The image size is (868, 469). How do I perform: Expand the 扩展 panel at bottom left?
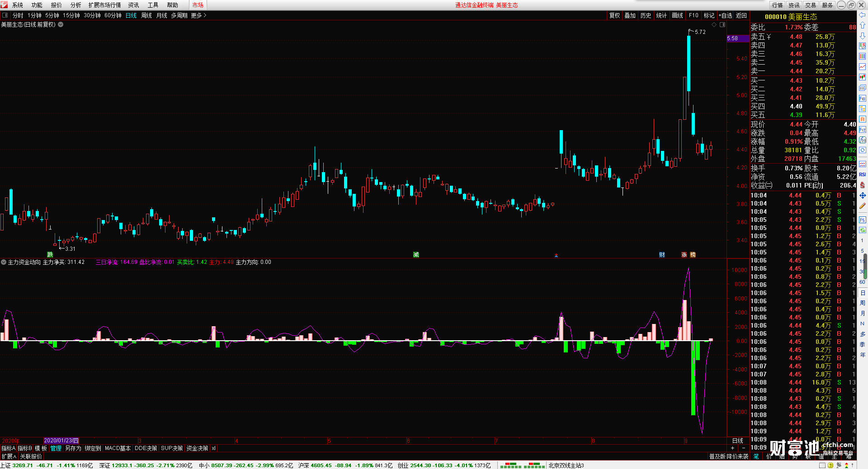[x=9, y=456]
